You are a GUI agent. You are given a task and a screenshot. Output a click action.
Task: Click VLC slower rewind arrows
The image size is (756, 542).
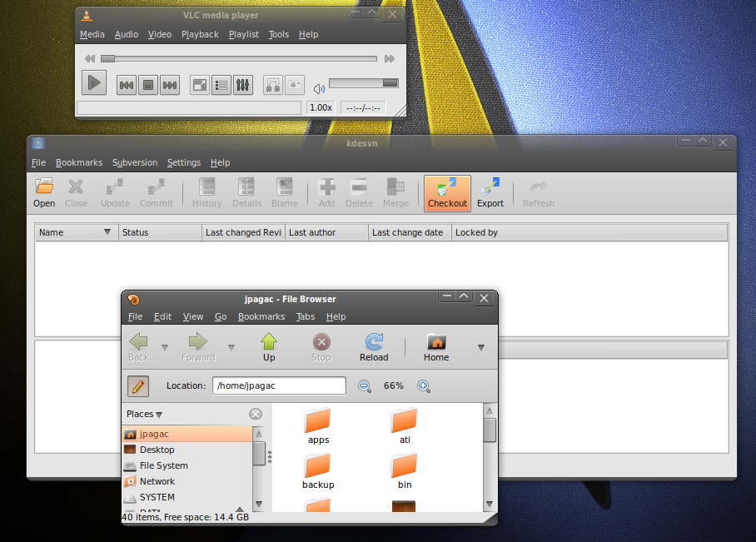coord(90,59)
